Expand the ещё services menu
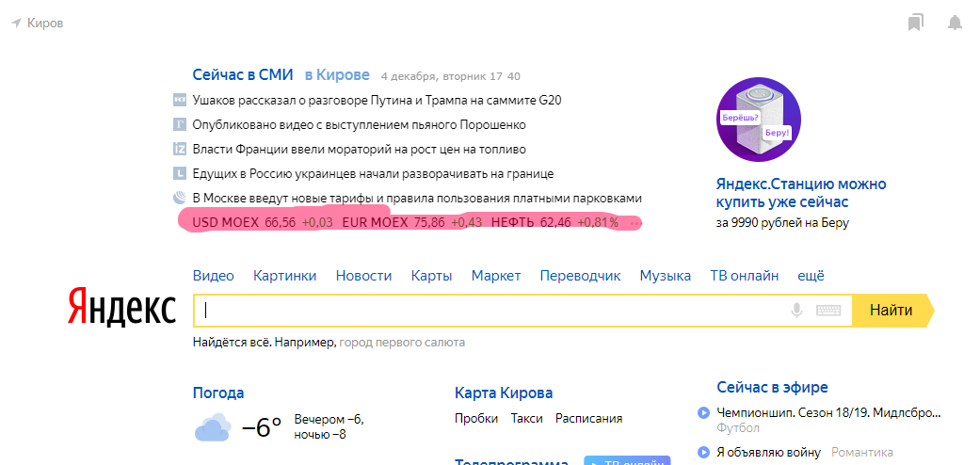The width and height of the screenshot is (980, 465). tap(811, 276)
